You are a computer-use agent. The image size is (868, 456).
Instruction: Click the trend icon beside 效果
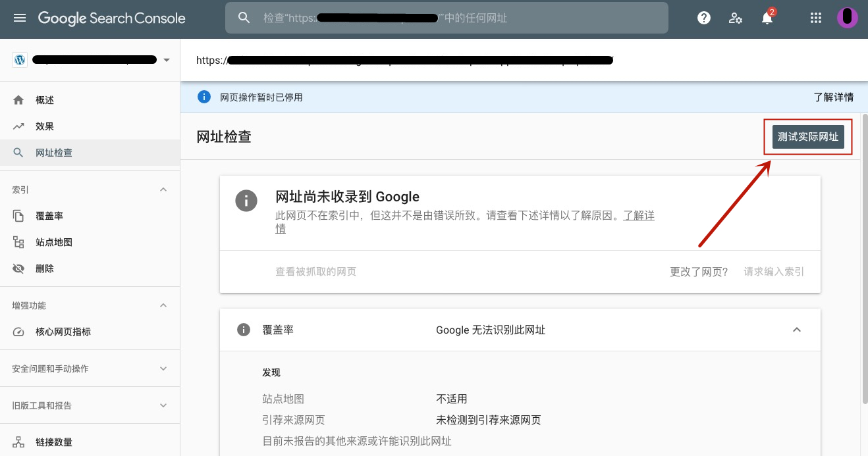18,126
